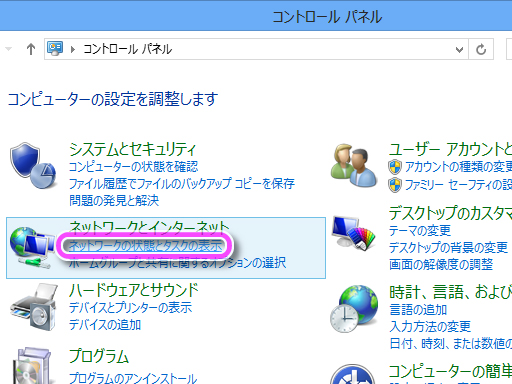Click the shield icon beside アカウントの種類の変更
The height and width of the screenshot is (384, 512).
[395, 167]
